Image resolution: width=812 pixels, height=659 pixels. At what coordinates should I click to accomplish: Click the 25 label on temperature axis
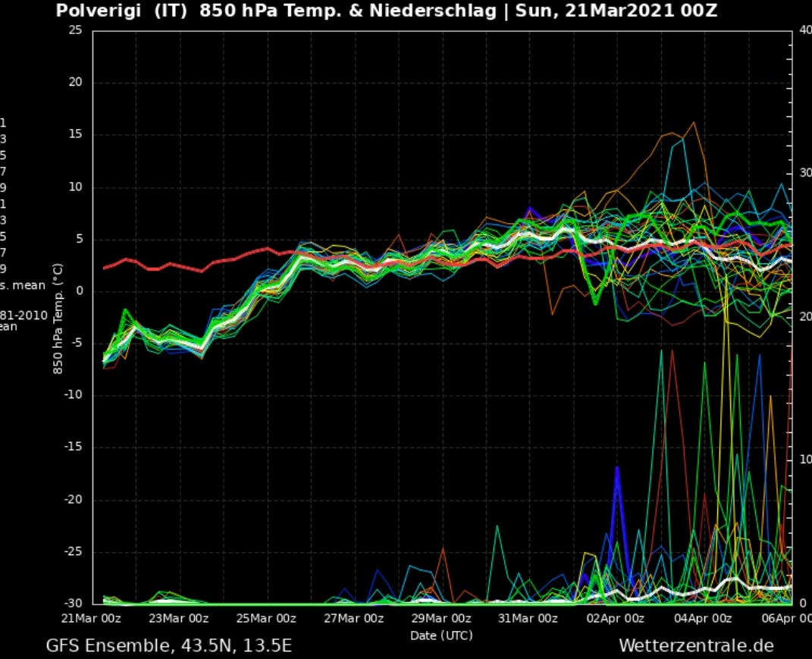click(x=75, y=30)
